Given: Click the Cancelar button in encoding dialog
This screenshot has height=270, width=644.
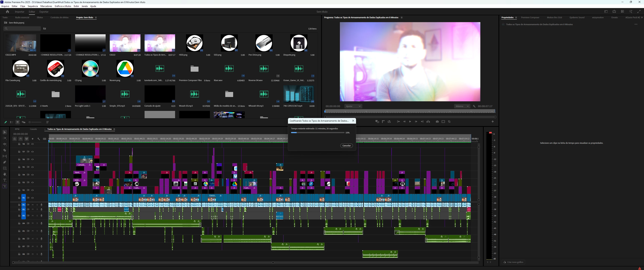Looking at the screenshot, I should point(346,146).
